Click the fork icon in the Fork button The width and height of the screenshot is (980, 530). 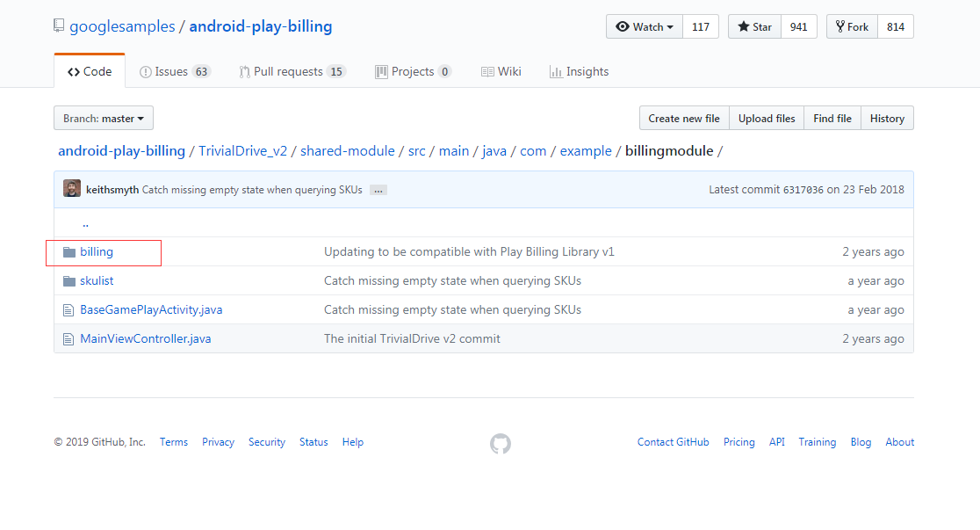coord(839,26)
